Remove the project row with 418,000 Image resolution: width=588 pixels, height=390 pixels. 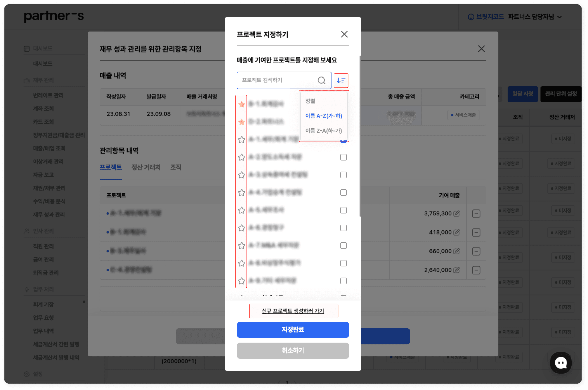[x=476, y=233]
